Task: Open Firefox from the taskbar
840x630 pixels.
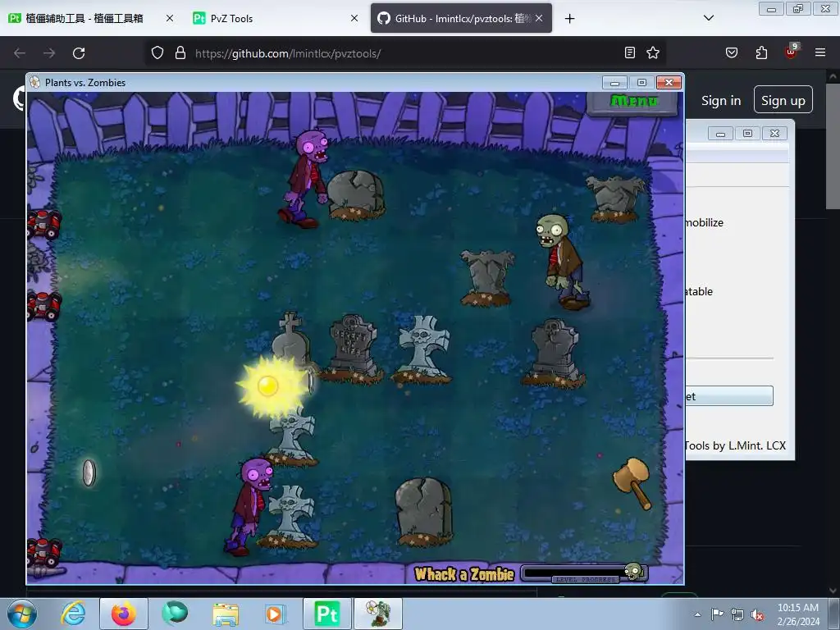Action: tap(124, 614)
